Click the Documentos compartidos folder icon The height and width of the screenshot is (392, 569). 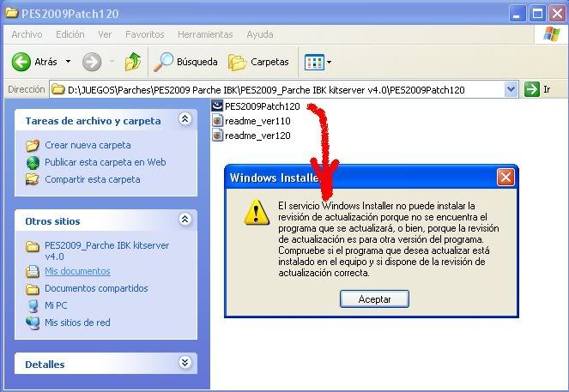33,289
